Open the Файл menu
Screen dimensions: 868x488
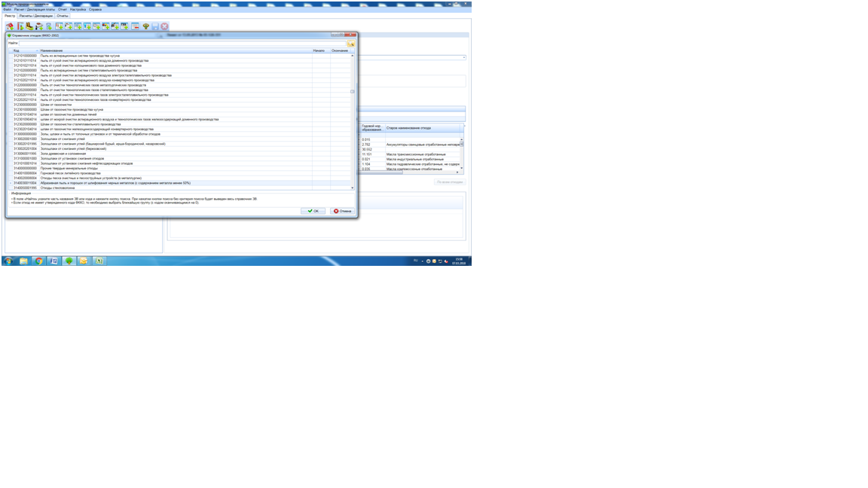pyautogui.click(x=8, y=10)
